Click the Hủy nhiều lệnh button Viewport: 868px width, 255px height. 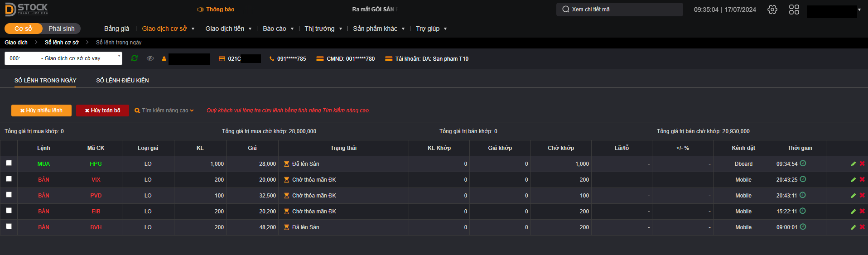41,111
